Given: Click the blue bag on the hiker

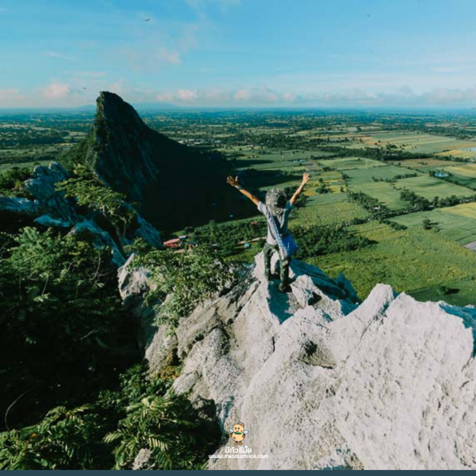Looking at the screenshot, I should pyautogui.click(x=287, y=244).
